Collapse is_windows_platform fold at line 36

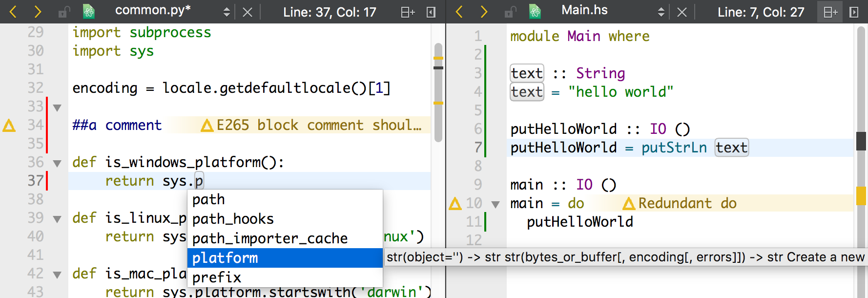tap(57, 163)
